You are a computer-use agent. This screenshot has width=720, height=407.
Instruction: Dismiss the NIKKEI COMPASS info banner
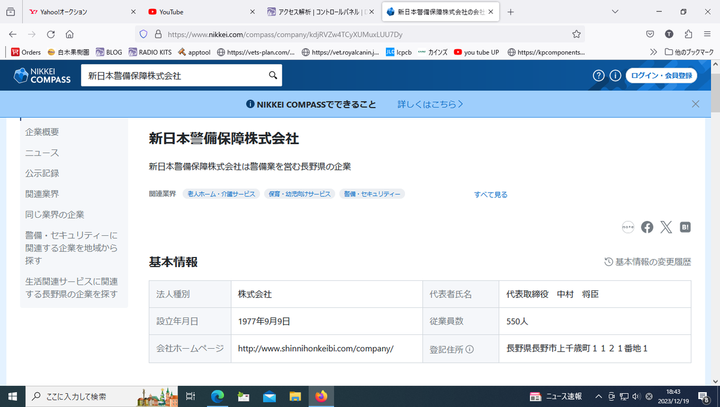(x=695, y=104)
